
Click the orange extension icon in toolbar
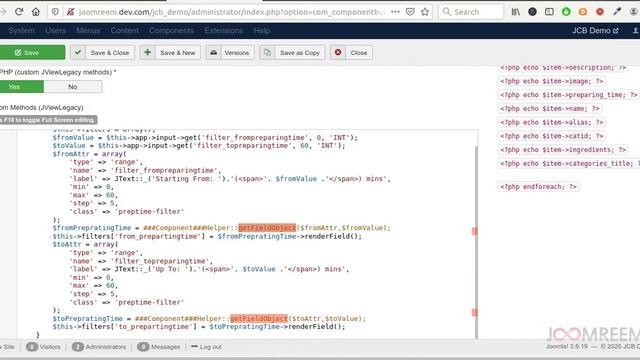coord(583,12)
